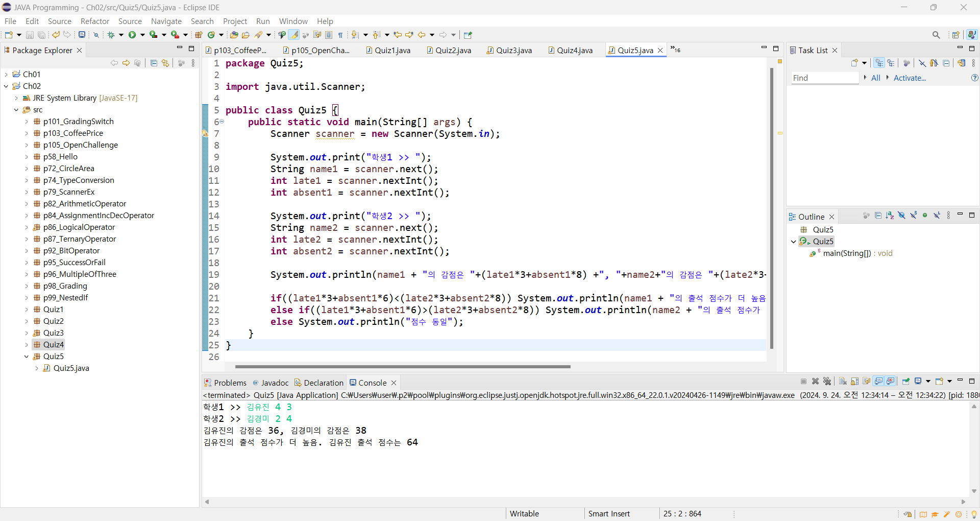
Task: Toggle Scheduled view in Task List
Action: pos(891,63)
